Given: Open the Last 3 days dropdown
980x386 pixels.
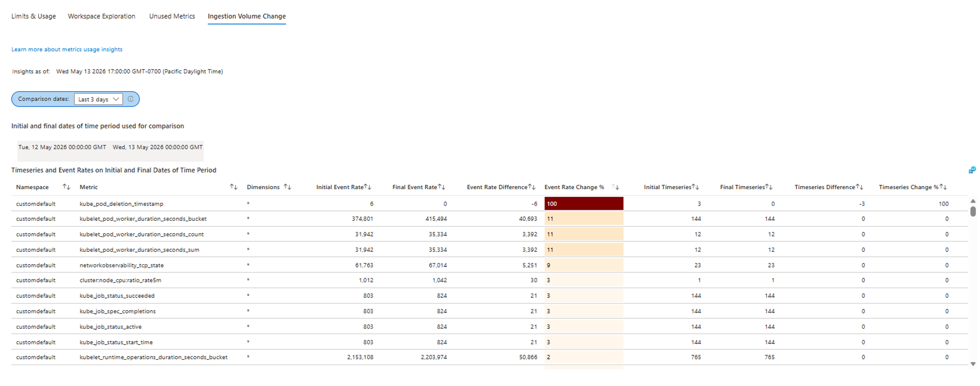Looking at the screenshot, I should pos(98,99).
